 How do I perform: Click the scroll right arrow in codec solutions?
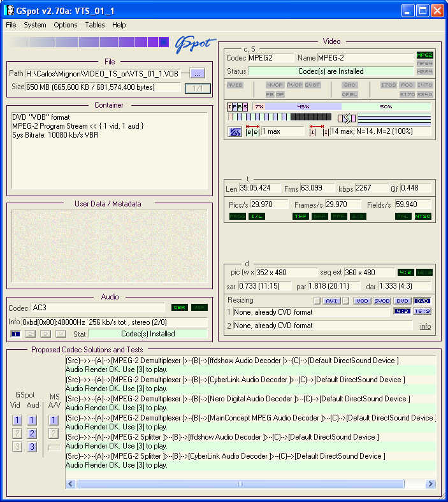point(430,484)
